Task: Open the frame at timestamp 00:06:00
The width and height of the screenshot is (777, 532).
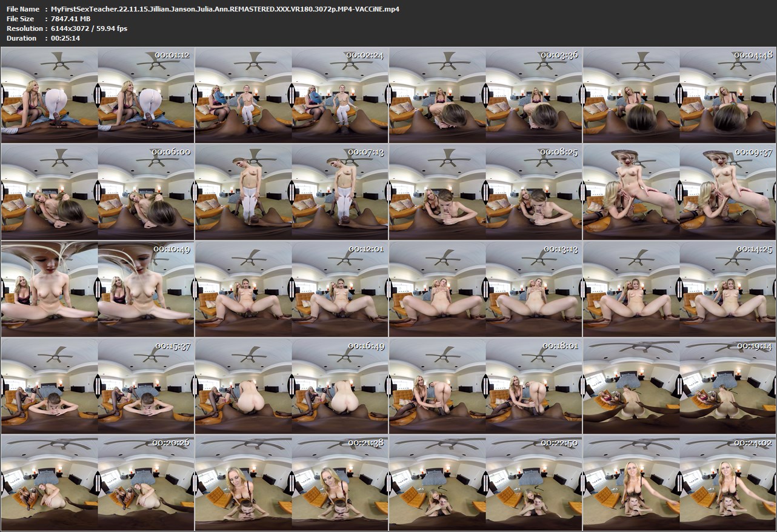Action: click(98, 192)
